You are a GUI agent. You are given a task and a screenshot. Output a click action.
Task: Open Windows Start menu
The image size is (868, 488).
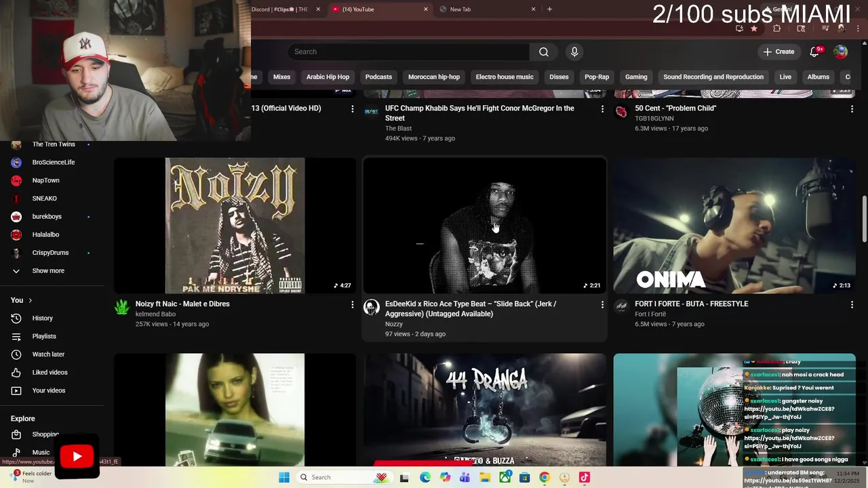[x=284, y=477]
